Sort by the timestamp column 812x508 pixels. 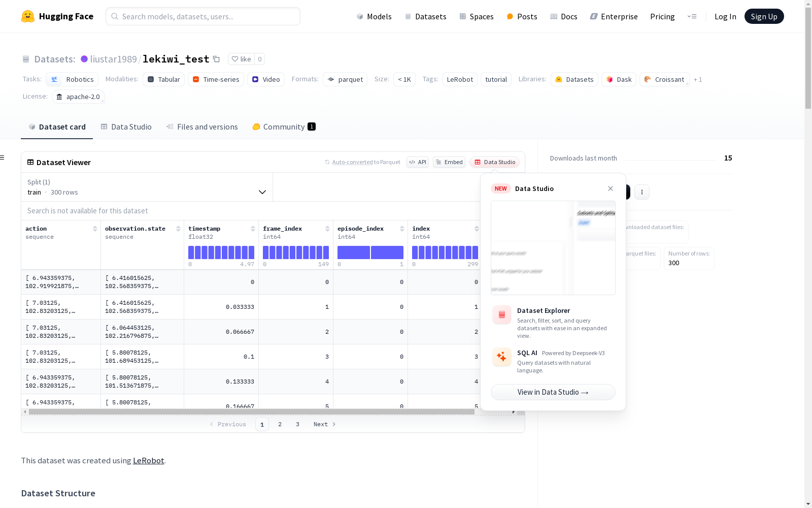pyautogui.click(x=253, y=229)
